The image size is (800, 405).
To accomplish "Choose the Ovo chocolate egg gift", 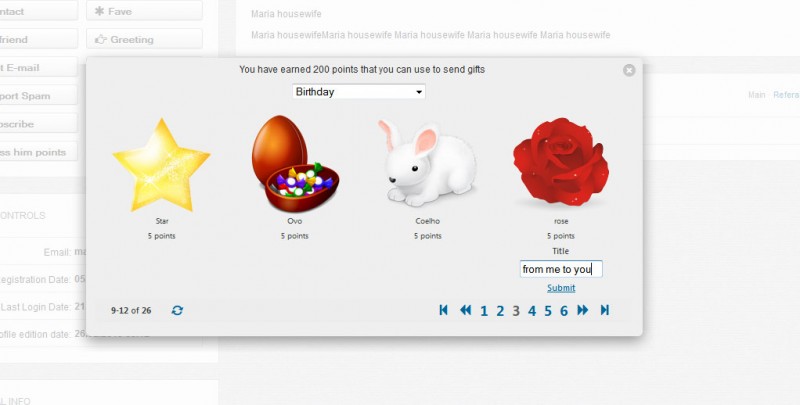I will click(295, 164).
